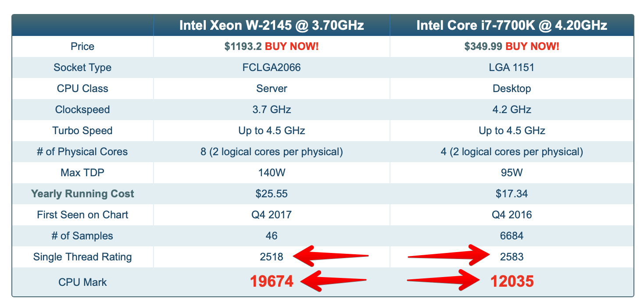Select the Intel Xeon W-2145 column header

coord(272,25)
